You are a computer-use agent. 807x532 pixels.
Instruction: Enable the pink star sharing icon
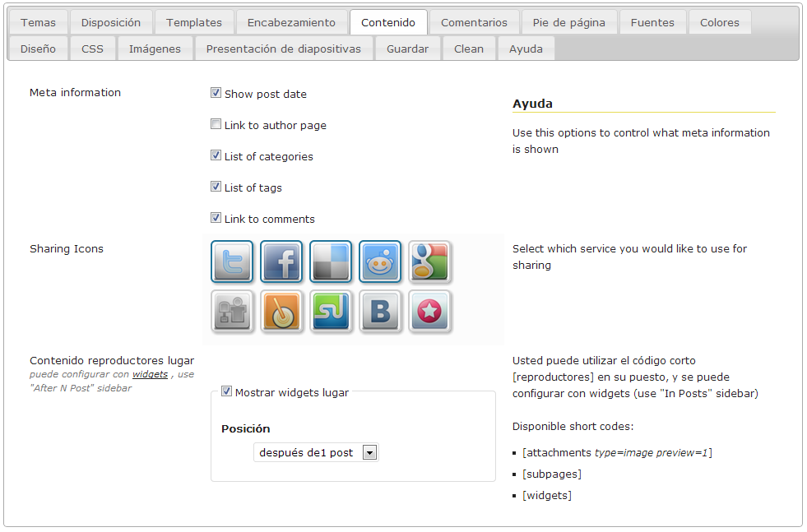click(429, 311)
